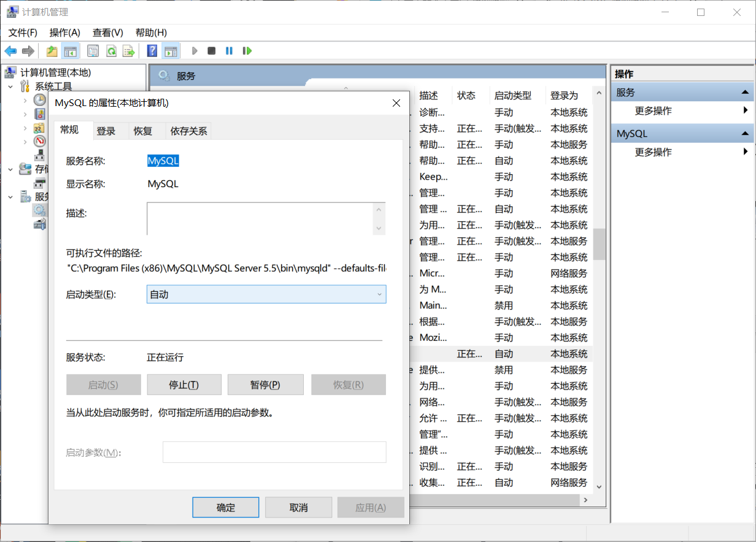Click the description box scroll-down arrow
This screenshot has height=542, width=756.
(x=379, y=228)
